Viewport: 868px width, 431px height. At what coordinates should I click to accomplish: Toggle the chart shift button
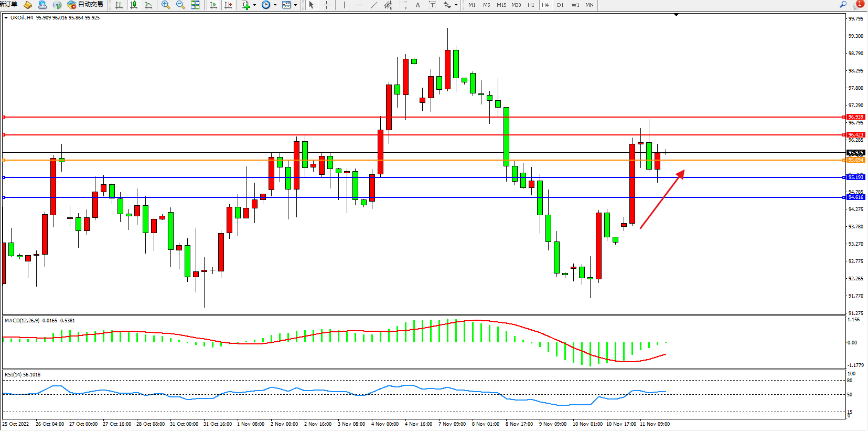(228, 5)
